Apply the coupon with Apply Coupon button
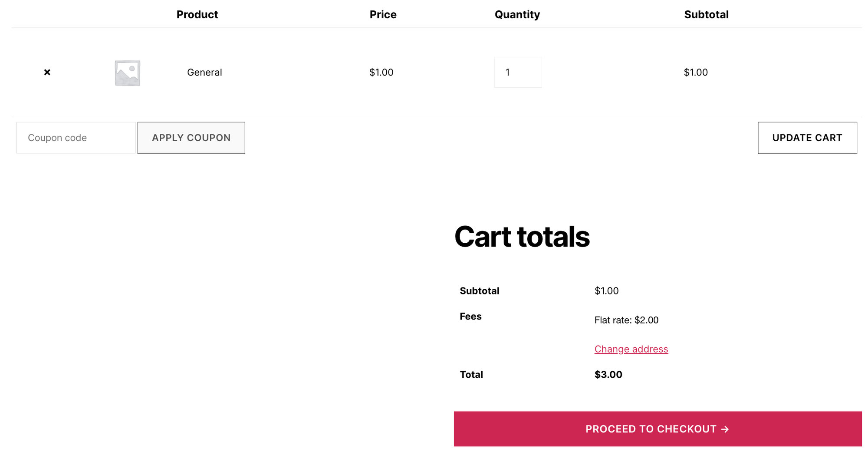 tap(191, 138)
